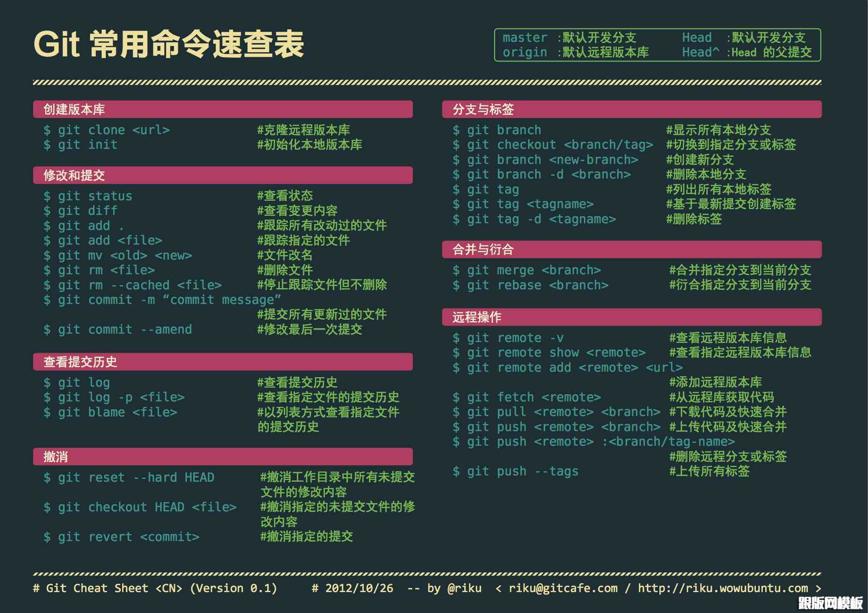The width and height of the screenshot is (868, 613).
Task: Click the comment '#停止跟踪文件但不删除'
Action: click(x=322, y=285)
